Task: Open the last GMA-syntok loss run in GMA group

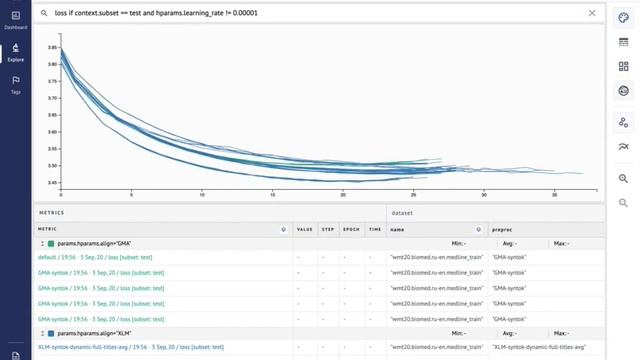Action: tap(101, 319)
